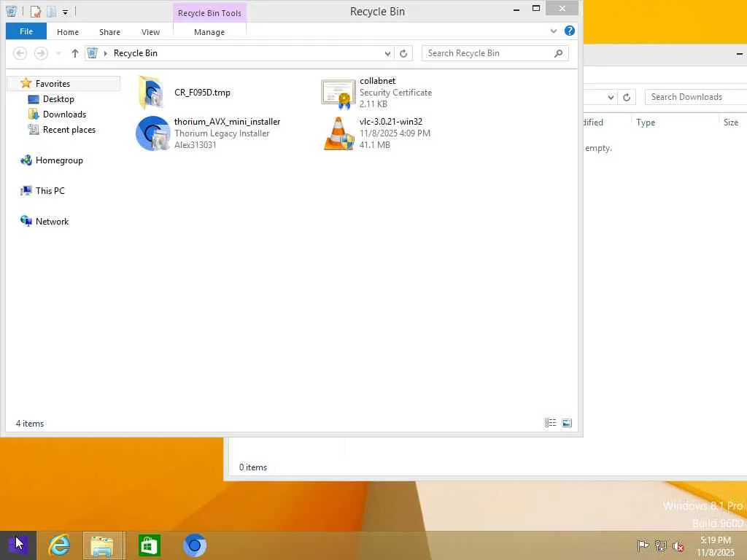The image size is (747, 560).
Task: Refresh the Recycle Bin view
Action: [x=403, y=53]
